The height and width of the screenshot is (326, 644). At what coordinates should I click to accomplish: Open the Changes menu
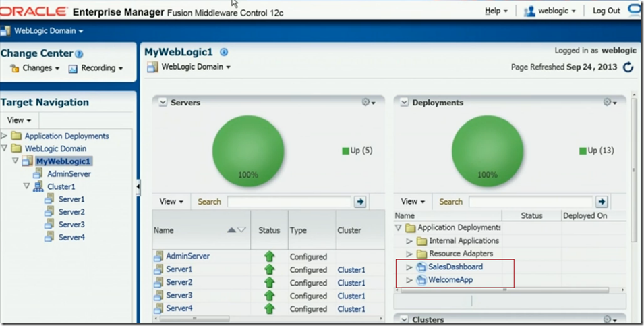coord(36,68)
